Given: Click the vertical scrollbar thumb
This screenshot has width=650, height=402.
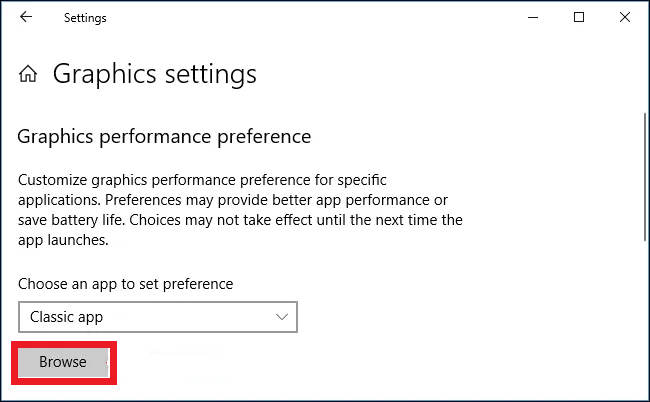Looking at the screenshot, I should point(643,175).
